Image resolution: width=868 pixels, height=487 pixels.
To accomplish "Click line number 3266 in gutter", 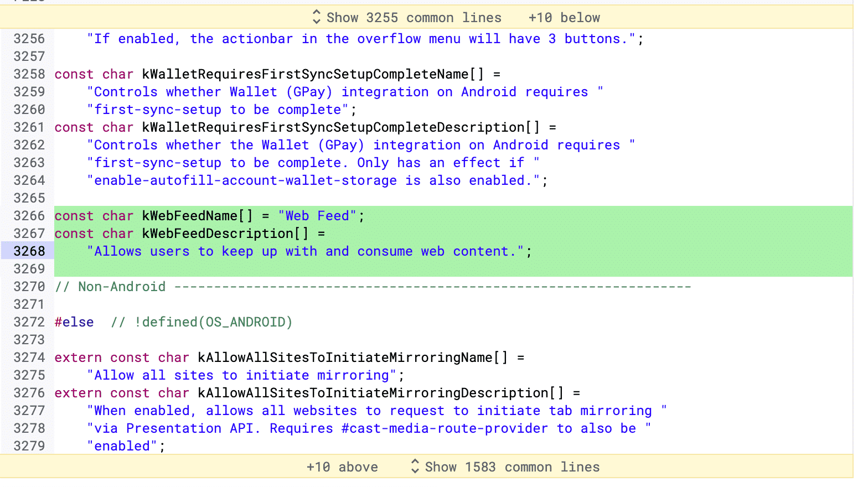I will point(29,216).
